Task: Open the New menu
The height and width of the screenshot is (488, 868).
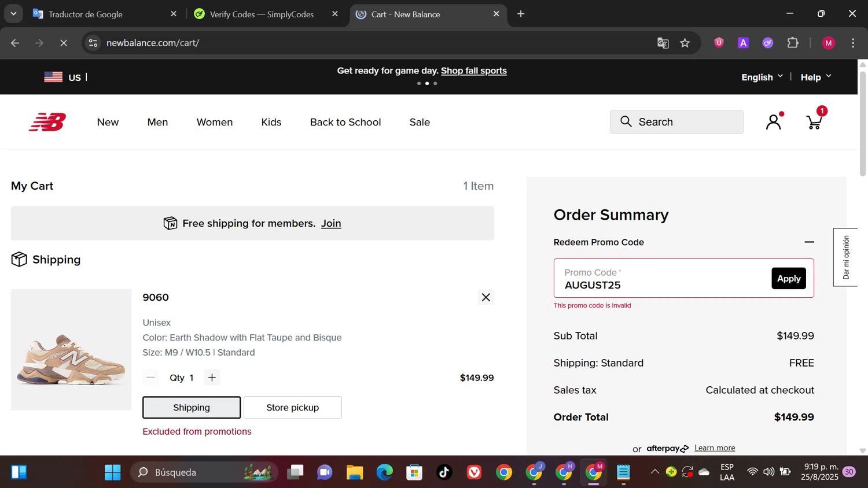Action: (x=108, y=122)
